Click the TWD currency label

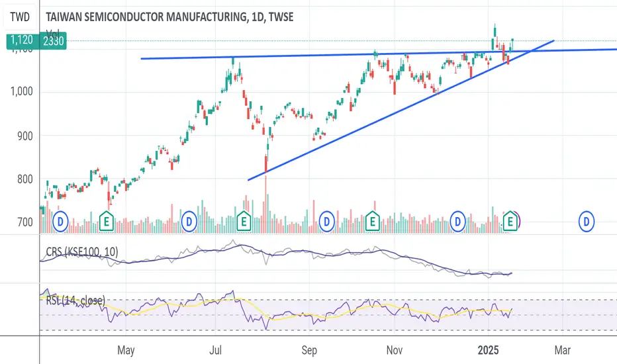pyautogui.click(x=20, y=17)
